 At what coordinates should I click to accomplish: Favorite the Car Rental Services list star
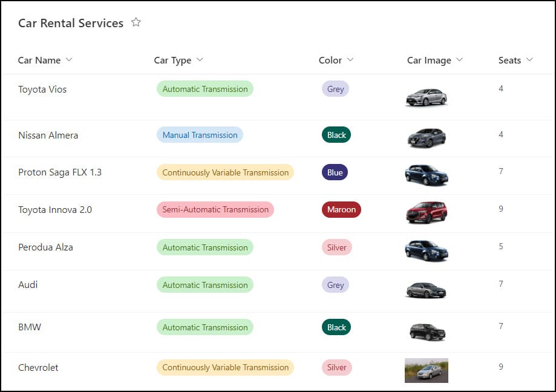(136, 22)
